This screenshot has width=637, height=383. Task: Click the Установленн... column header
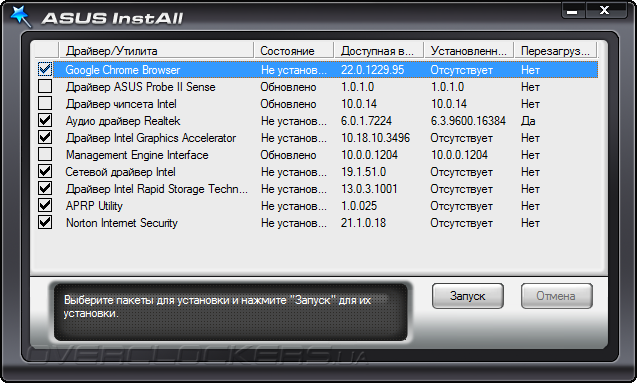(469, 51)
